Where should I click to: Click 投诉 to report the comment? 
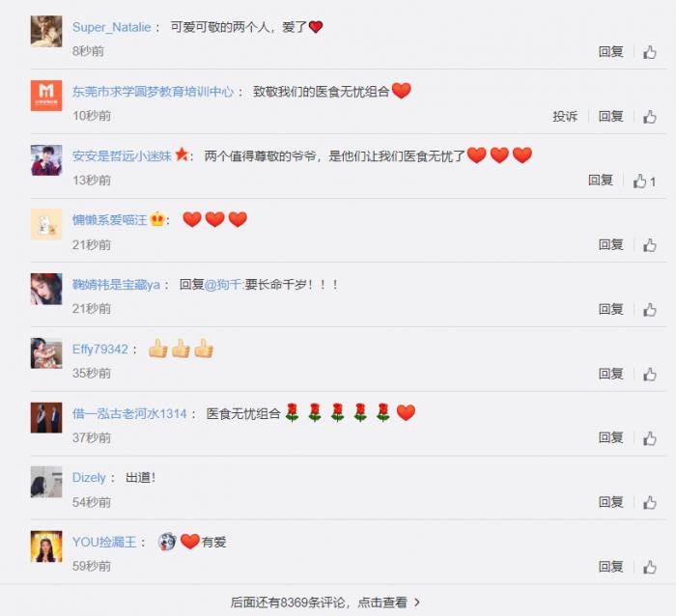[565, 117]
